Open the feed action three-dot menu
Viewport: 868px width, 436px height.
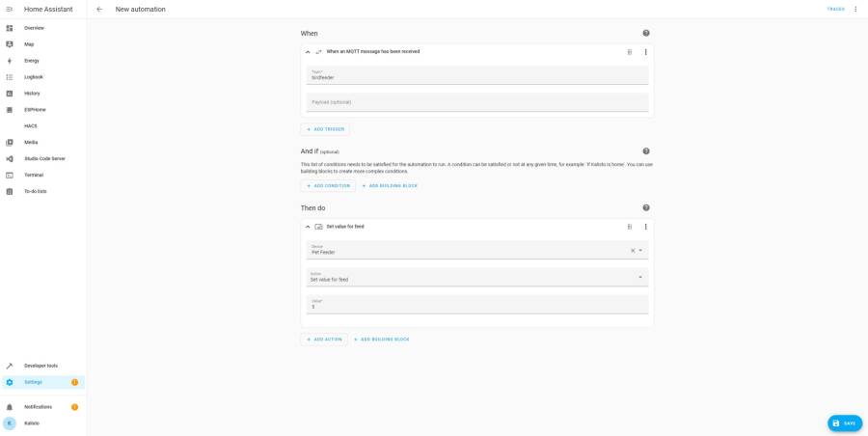pyautogui.click(x=646, y=227)
